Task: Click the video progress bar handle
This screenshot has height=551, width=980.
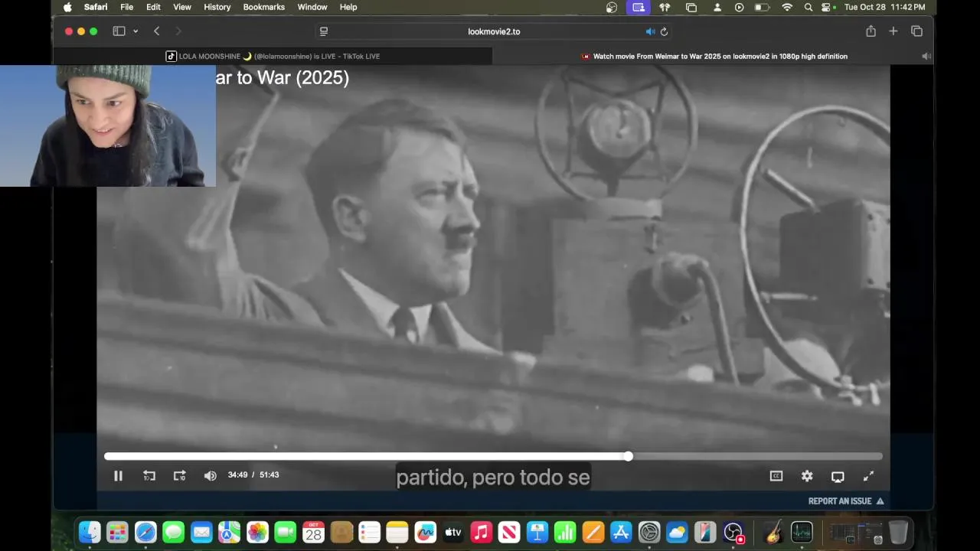Action: [628, 456]
